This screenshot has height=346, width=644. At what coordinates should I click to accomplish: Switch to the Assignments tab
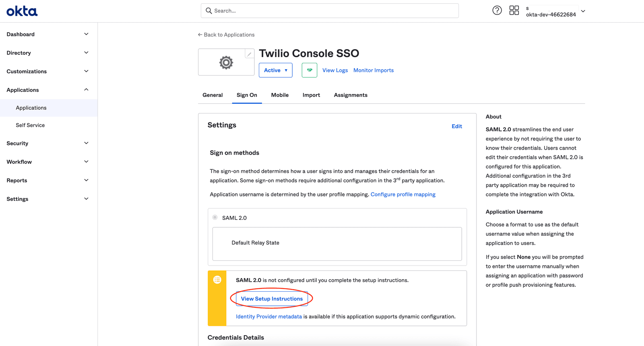351,95
